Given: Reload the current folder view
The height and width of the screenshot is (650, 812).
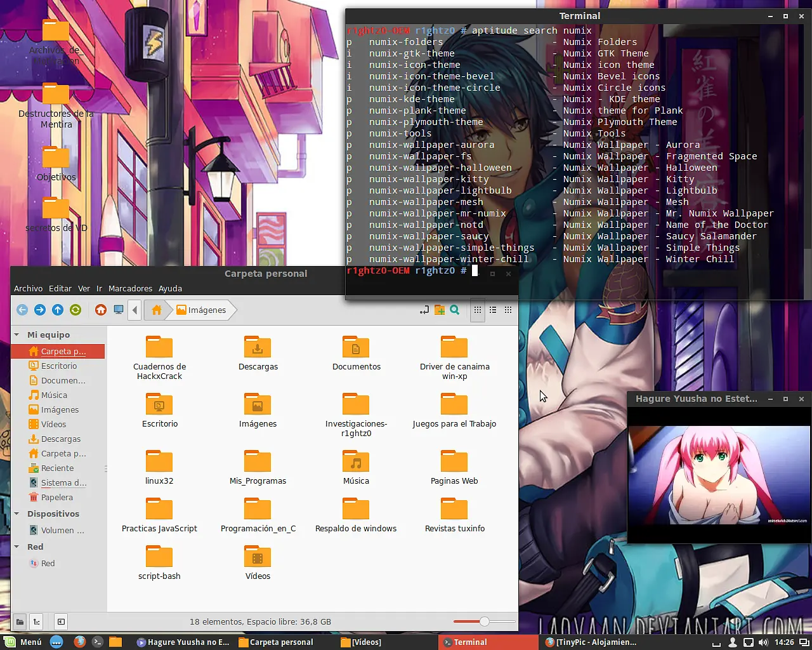Looking at the screenshot, I should pyautogui.click(x=75, y=310).
